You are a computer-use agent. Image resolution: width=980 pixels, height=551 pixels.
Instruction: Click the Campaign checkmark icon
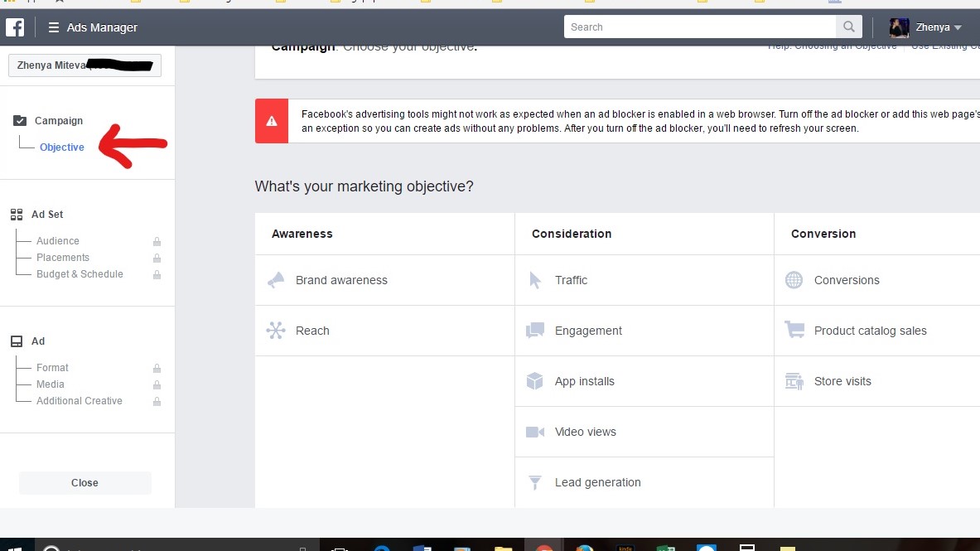pyautogui.click(x=20, y=121)
